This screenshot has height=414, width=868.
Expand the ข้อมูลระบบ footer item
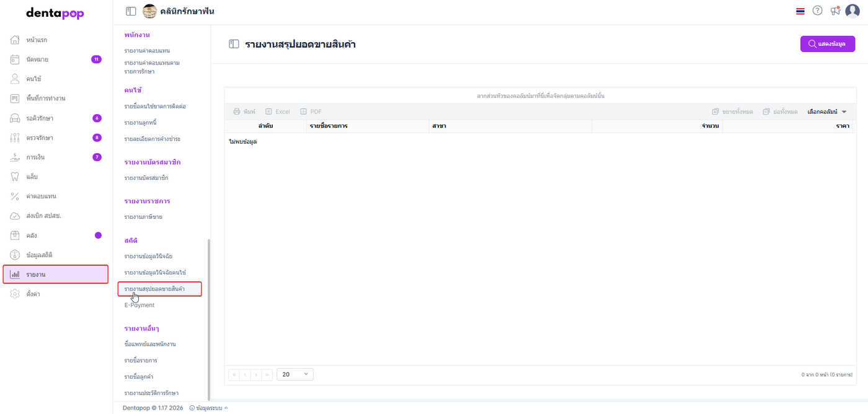[208, 408]
